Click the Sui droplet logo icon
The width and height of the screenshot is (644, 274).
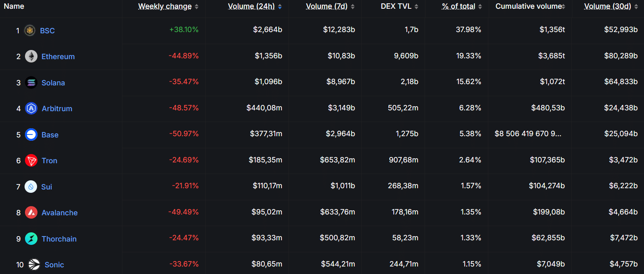point(31,187)
